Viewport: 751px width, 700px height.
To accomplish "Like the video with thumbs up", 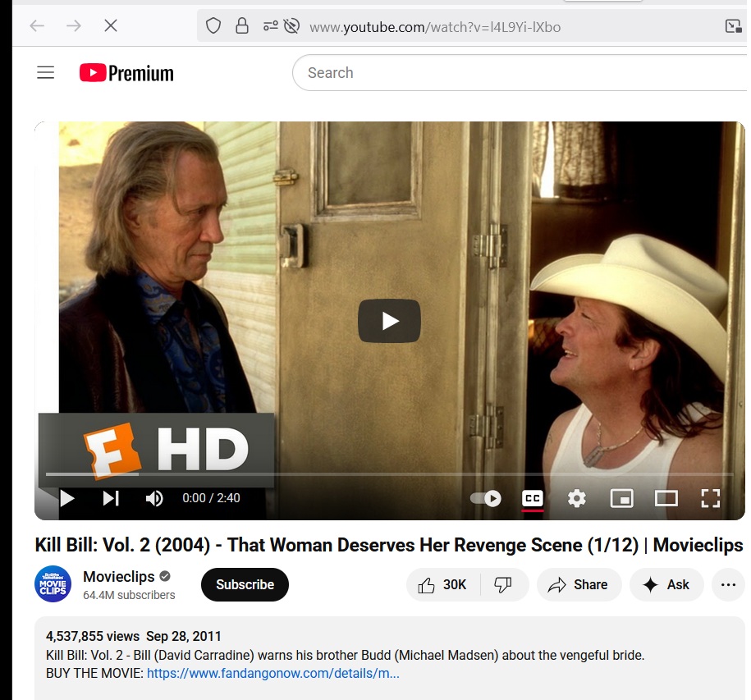I will (443, 584).
